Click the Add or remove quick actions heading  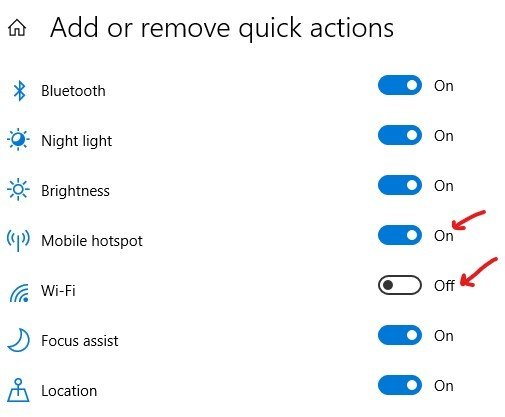pos(222,29)
